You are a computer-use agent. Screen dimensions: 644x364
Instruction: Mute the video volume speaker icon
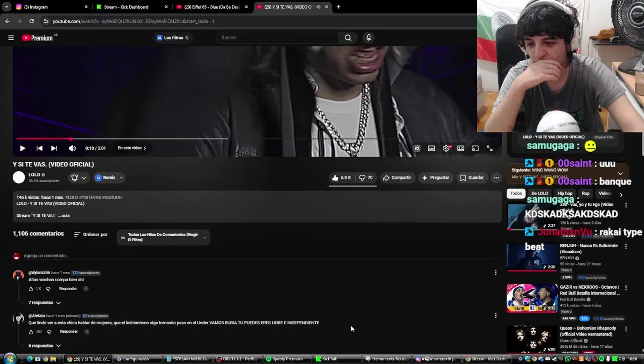(x=72, y=148)
